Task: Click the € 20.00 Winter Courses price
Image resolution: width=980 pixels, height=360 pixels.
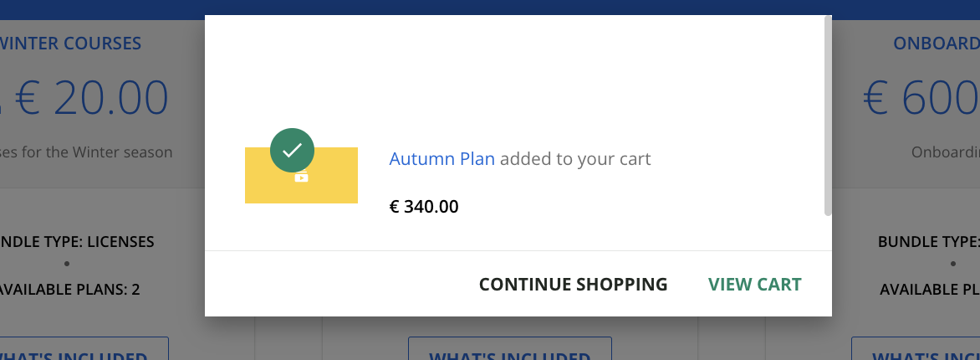Action: (x=92, y=97)
